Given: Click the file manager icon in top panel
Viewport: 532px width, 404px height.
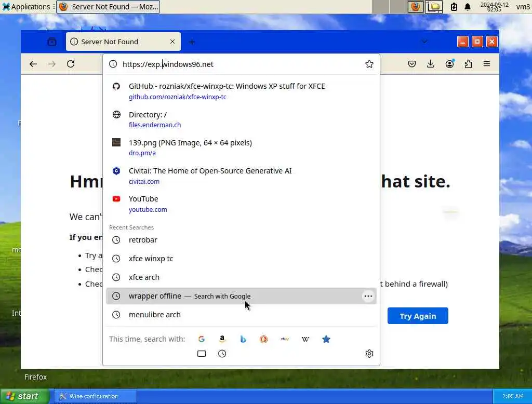Looking at the screenshot, I should coord(434,6).
